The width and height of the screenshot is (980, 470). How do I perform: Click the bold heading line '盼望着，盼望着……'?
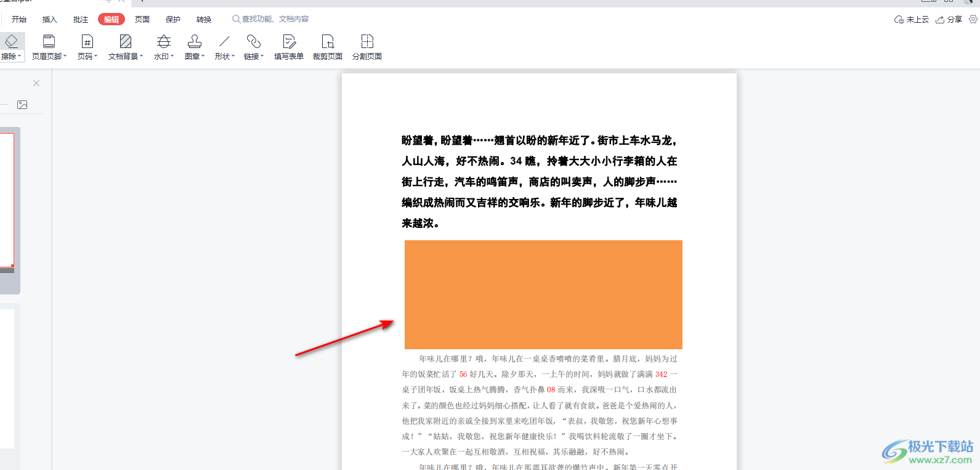click(539, 140)
